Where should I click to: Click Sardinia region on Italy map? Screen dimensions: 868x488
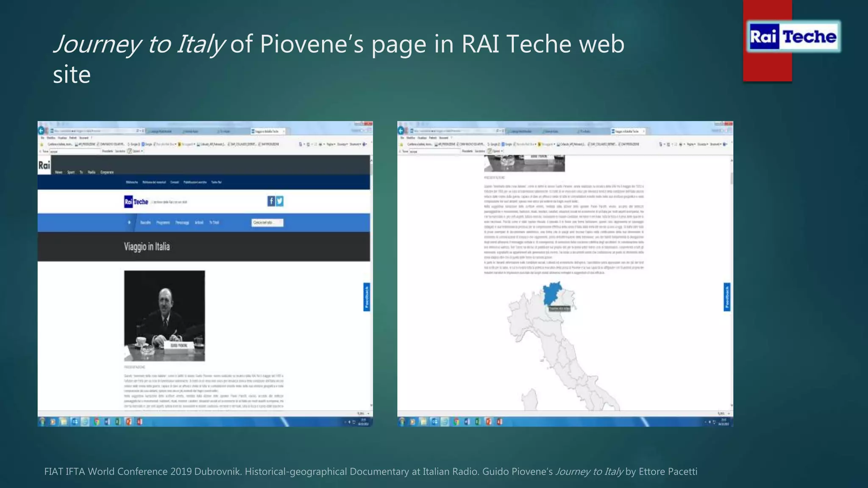click(530, 400)
